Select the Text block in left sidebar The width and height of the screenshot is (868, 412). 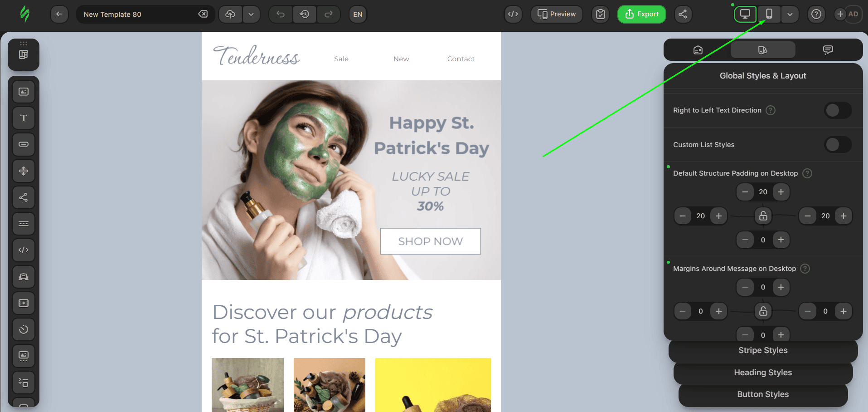click(24, 118)
